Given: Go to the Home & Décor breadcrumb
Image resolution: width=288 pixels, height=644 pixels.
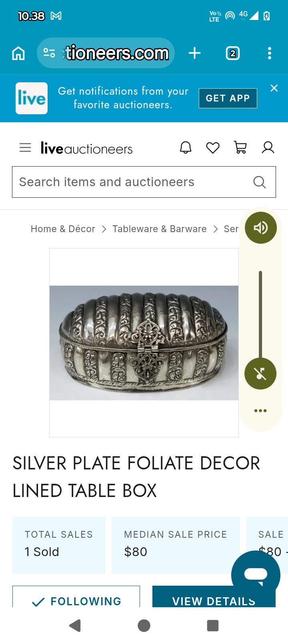Looking at the screenshot, I should pyautogui.click(x=63, y=229).
